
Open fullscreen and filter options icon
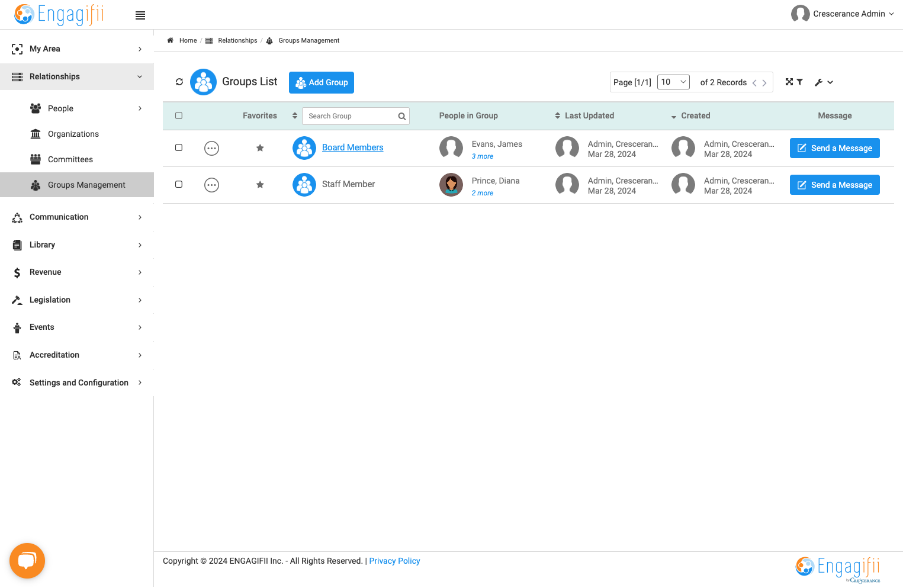point(794,82)
